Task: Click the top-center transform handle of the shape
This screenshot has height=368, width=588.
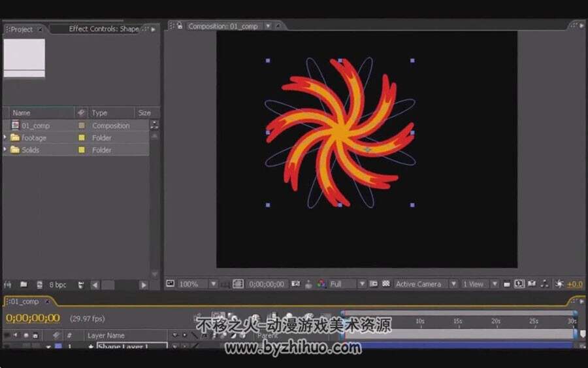Action: coord(340,60)
